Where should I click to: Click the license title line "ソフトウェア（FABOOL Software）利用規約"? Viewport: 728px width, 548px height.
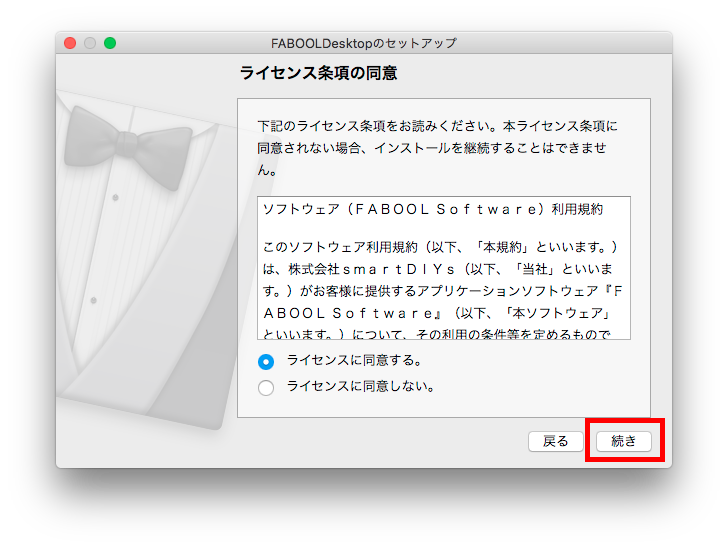point(433,209)
